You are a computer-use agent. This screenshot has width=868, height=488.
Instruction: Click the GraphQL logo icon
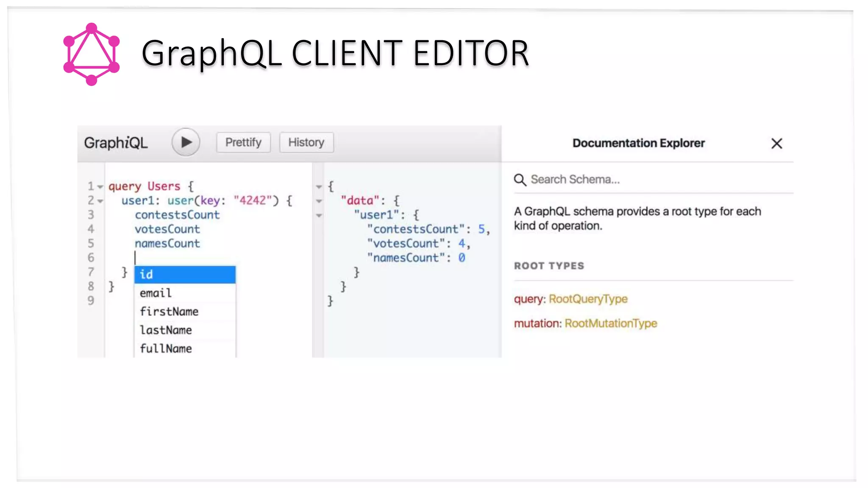pos(92,54)
